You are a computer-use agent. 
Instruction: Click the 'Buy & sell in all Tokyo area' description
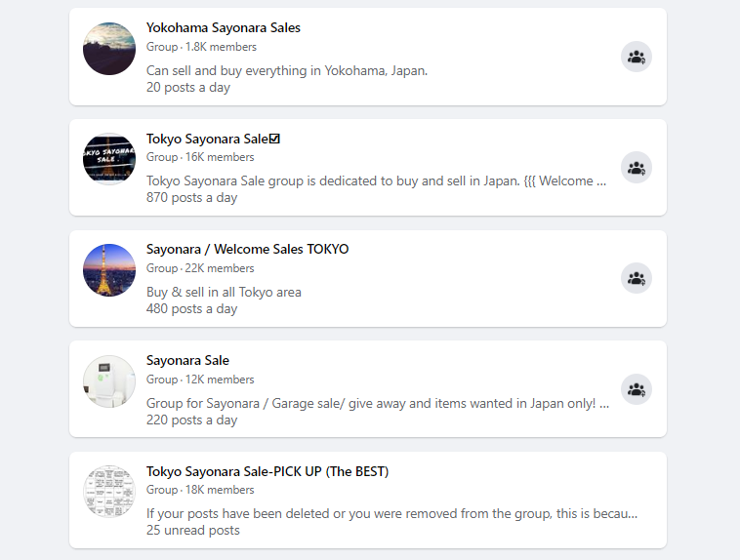pos(224,292)
